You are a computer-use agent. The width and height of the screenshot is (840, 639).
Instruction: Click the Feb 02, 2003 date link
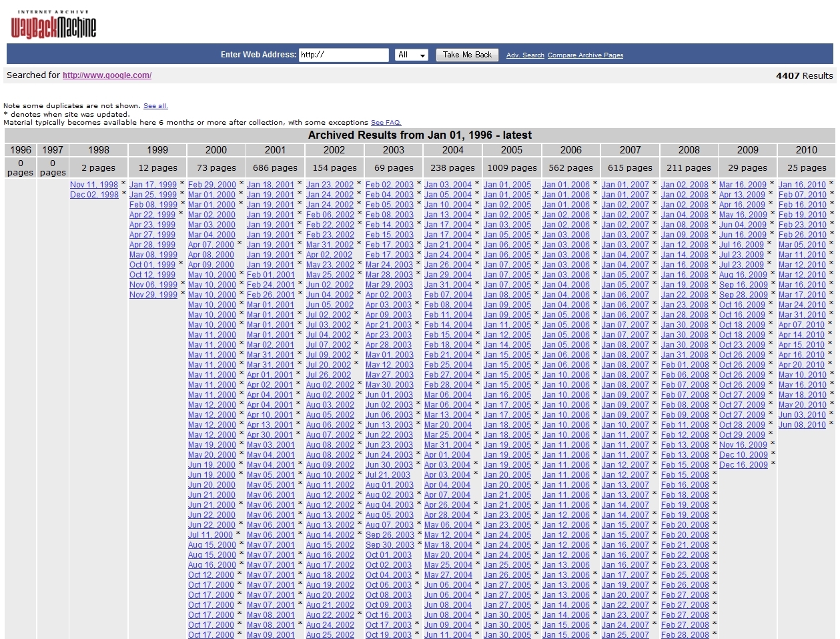(x=390, y=185)
